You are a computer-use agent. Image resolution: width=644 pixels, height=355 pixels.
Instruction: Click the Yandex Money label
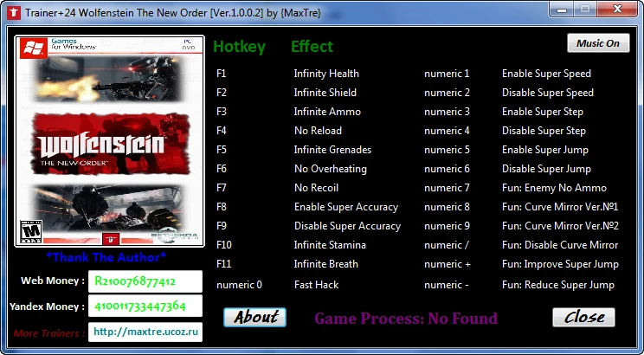click(x=48, y=307)
